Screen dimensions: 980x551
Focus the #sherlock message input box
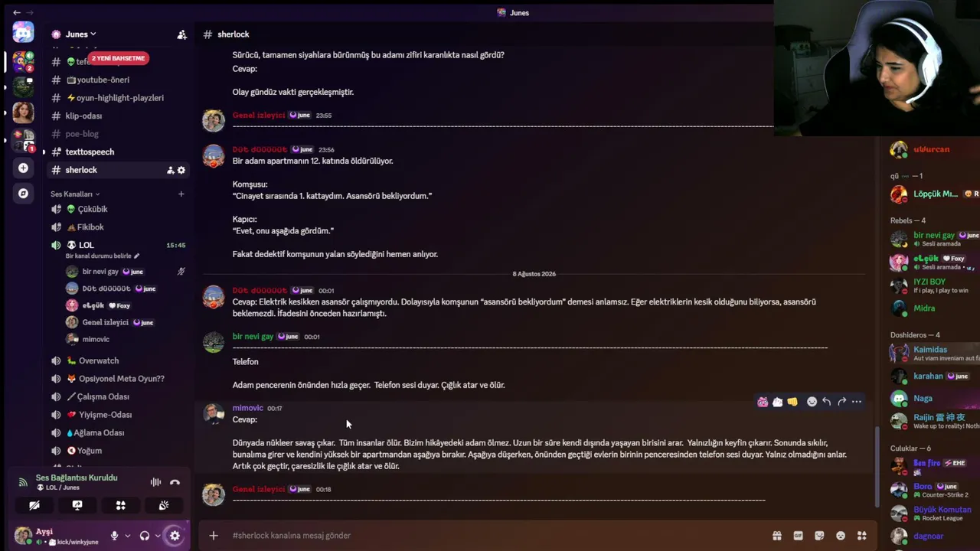pyautogui.click(x=490, y=536)
